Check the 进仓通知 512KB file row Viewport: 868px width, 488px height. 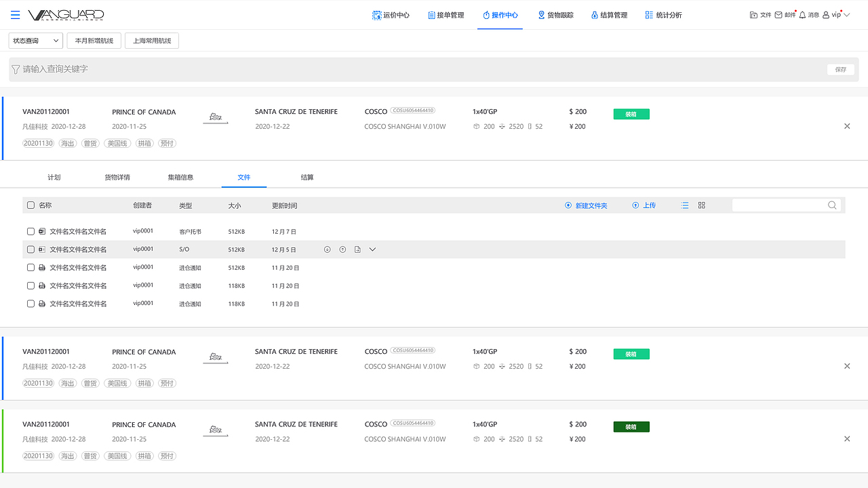tap(31, 268)
